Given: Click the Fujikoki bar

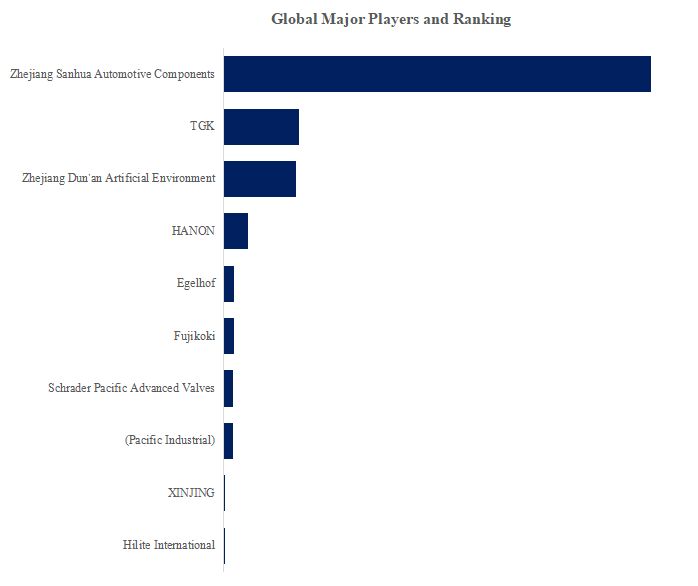Looking at the screenshot, I should (229, 336).
